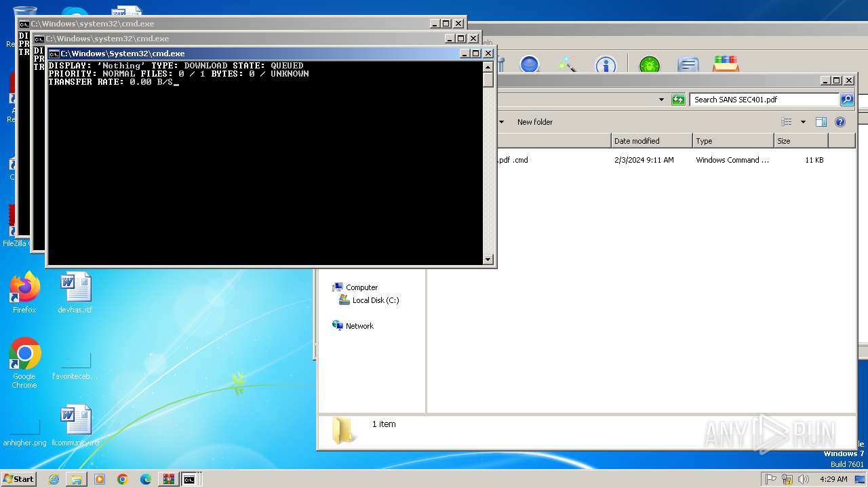Click the 4:29 AM clock
Image resolution: width=868 pixels, height=488 pixels.
[833, 479]
